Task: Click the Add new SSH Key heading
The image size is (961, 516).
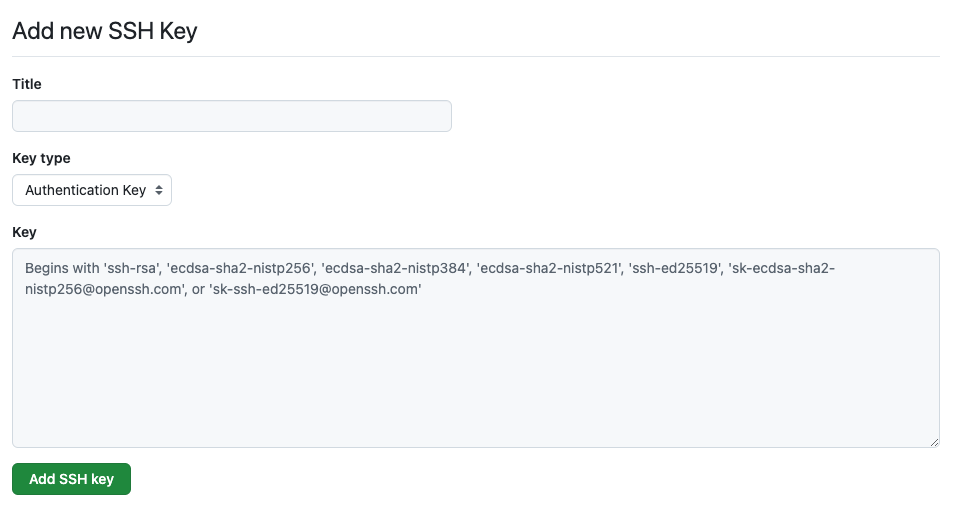Action: click(105, 31)
